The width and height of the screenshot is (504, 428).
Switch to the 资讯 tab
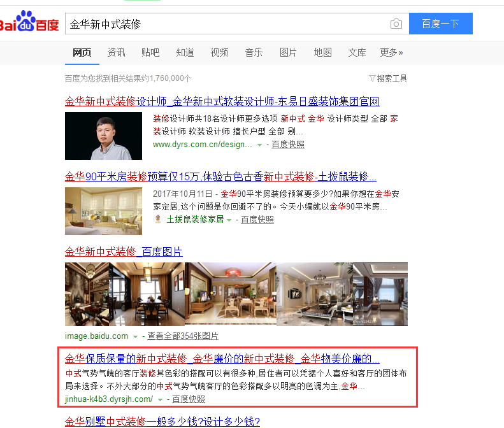tap(116, 52)
